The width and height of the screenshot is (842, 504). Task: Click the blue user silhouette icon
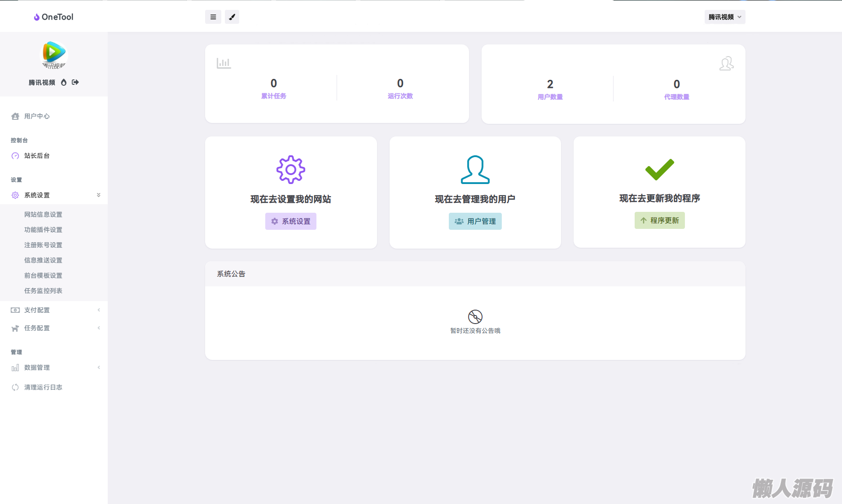click(x=475, y=170)
